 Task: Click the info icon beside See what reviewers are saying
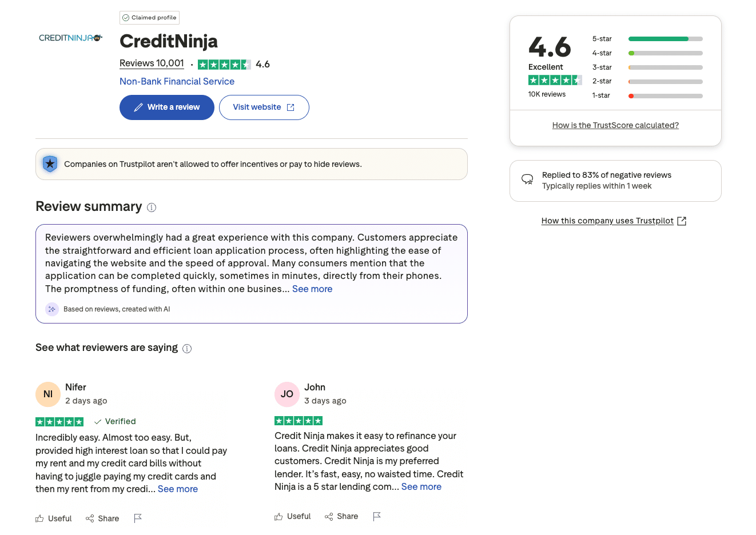click(x=187, y=348)
